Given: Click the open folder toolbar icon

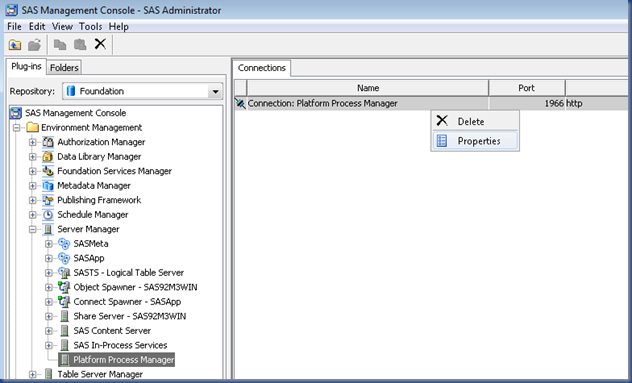Looking at the screenshot, I should (x=34, y=44).
